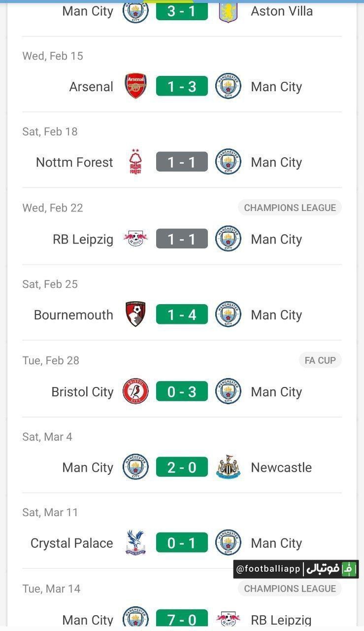Viewport: 364px width, 631px height.
Task: Open the Bristol City 0 - 3 score
Action: [182, 391]
